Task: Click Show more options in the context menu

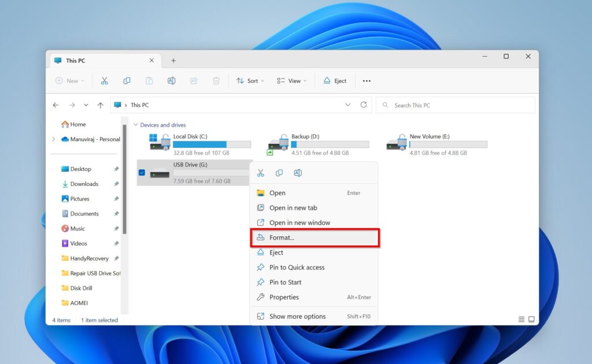Action: point(296,316)
